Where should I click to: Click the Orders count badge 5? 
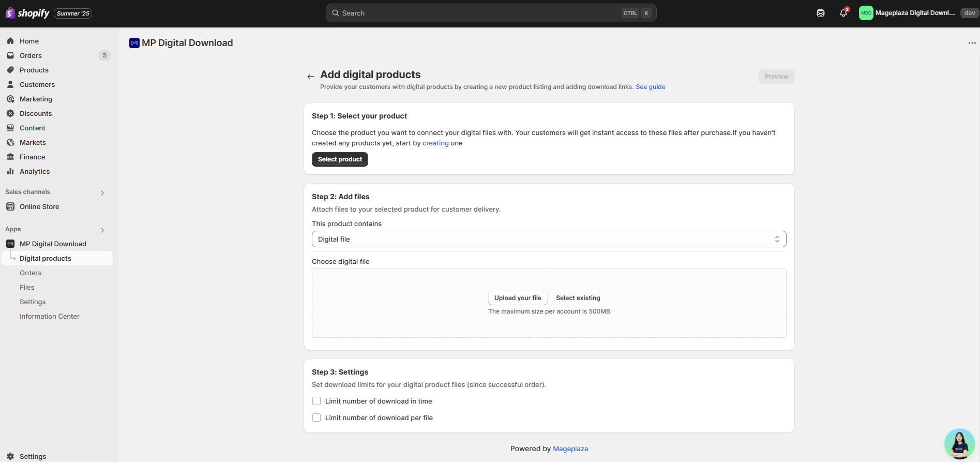pyautogui.click(x=104, y=55)
